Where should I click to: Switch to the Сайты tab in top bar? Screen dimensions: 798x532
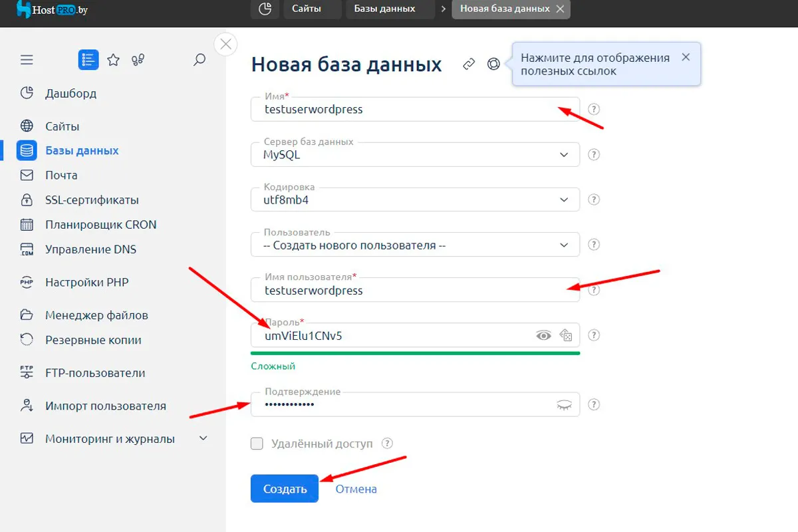click(x=306, y=9)
